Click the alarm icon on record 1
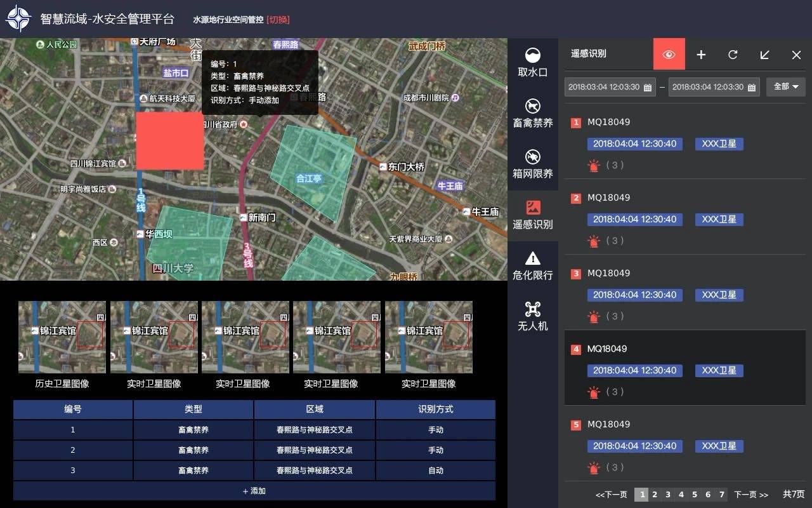The image size is (812, 508). [594, 166]
